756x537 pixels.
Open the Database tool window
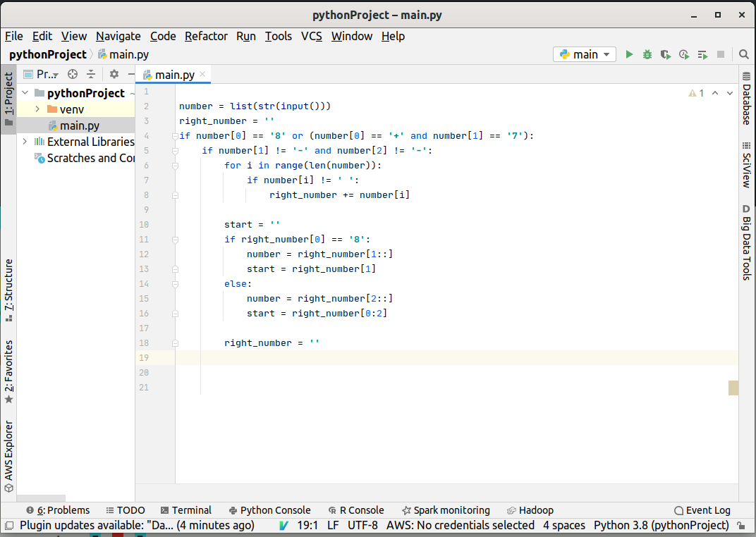click(x=746, y=98)
